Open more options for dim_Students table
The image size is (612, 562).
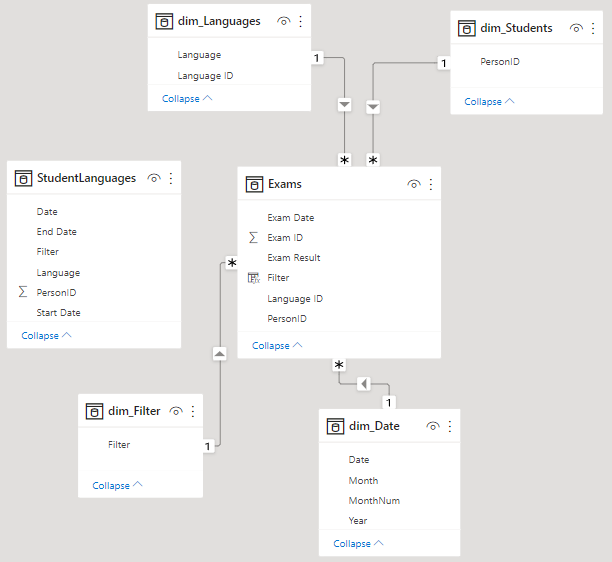(593, 28)
